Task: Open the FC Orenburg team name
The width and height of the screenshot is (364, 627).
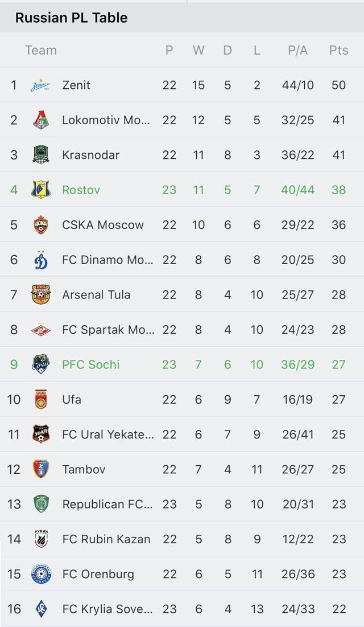Action: (x=98, y=574)
